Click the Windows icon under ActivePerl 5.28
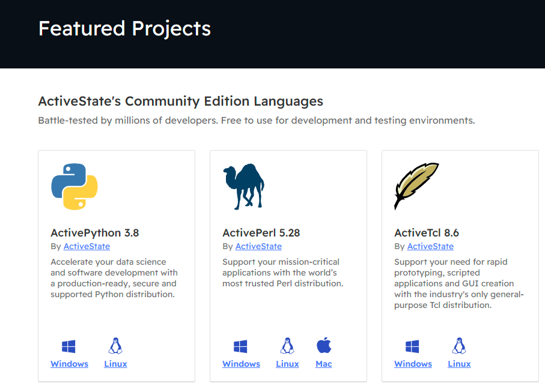 pyautogui.click(x=240, y=346)
